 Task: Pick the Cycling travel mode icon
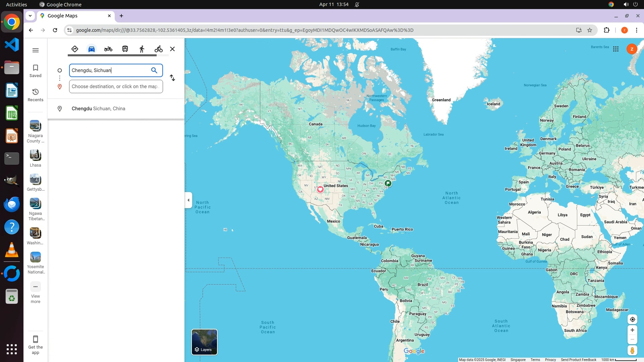coord(159,49)
